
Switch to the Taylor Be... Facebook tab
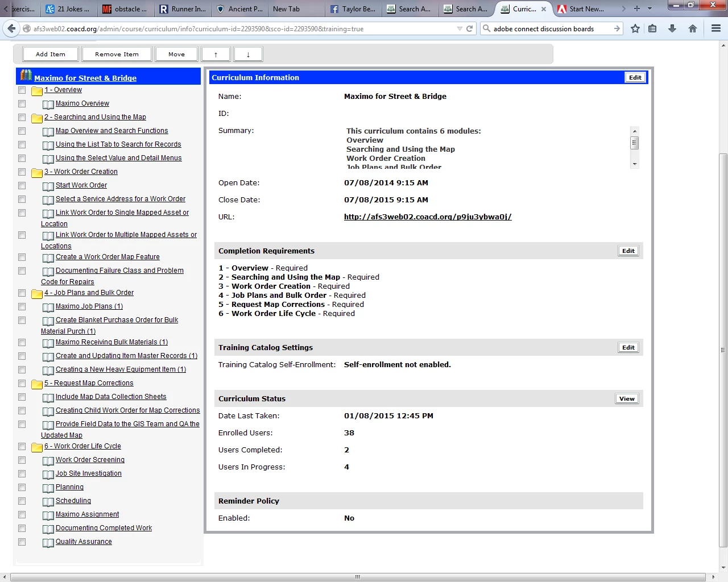[353, 9]
